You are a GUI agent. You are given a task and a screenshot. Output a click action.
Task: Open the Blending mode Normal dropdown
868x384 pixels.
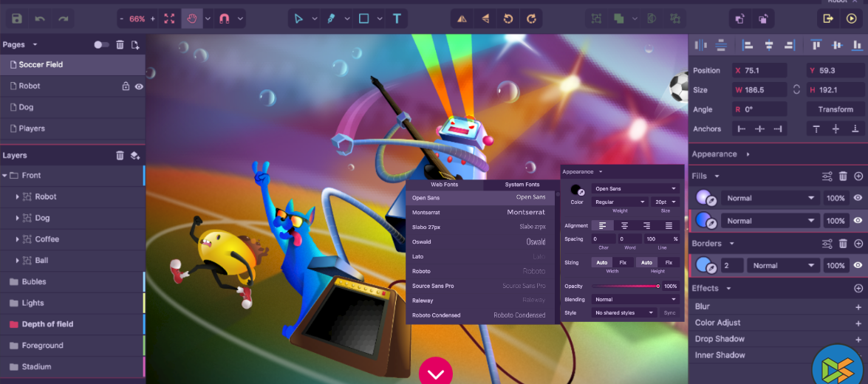(x=635, y=299)
